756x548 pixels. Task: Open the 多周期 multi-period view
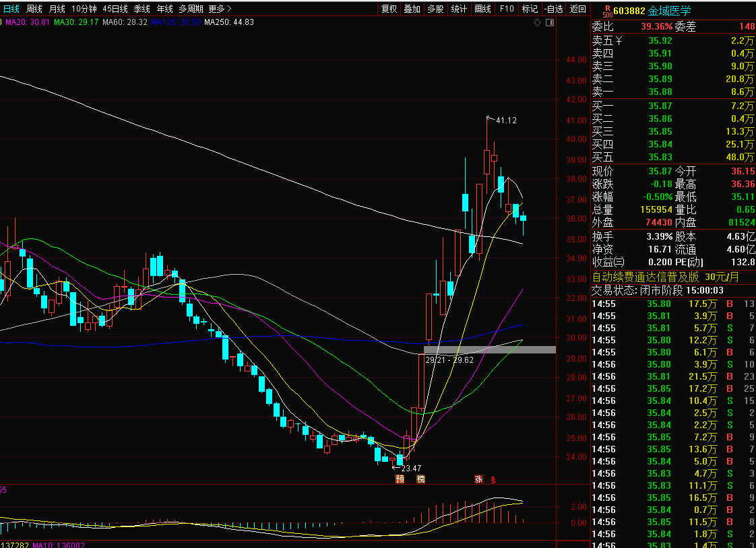pyautogui.click(x=191, y=9)
